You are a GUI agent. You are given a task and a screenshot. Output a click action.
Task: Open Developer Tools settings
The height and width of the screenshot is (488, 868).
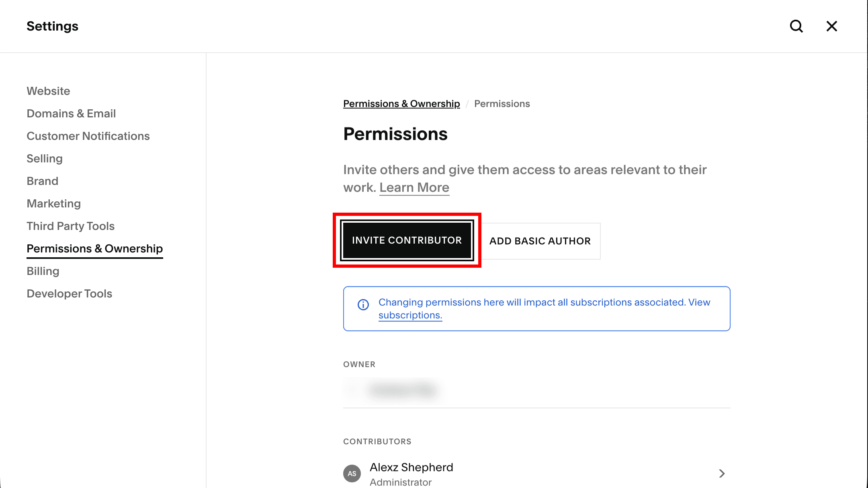(69, 293)
